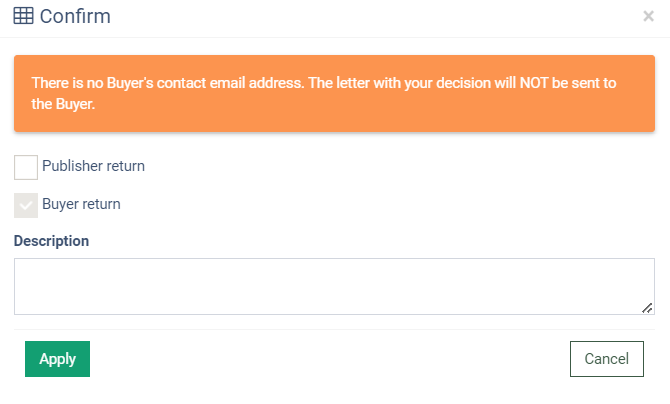Image resolution: width=670 pixels, height=404 pixels.
Task: Click the "Description" field label
Action: (x=51, y=241)
